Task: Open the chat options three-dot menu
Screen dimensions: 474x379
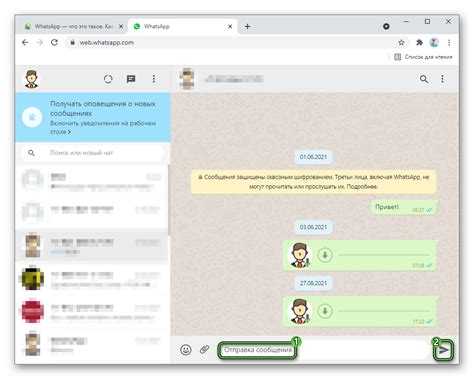Action: coord(442,79)
